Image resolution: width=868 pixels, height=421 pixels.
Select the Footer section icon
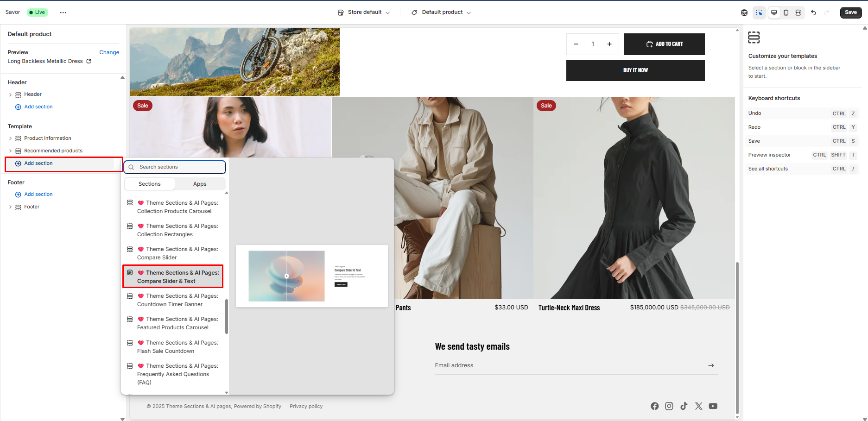point(18,207)
